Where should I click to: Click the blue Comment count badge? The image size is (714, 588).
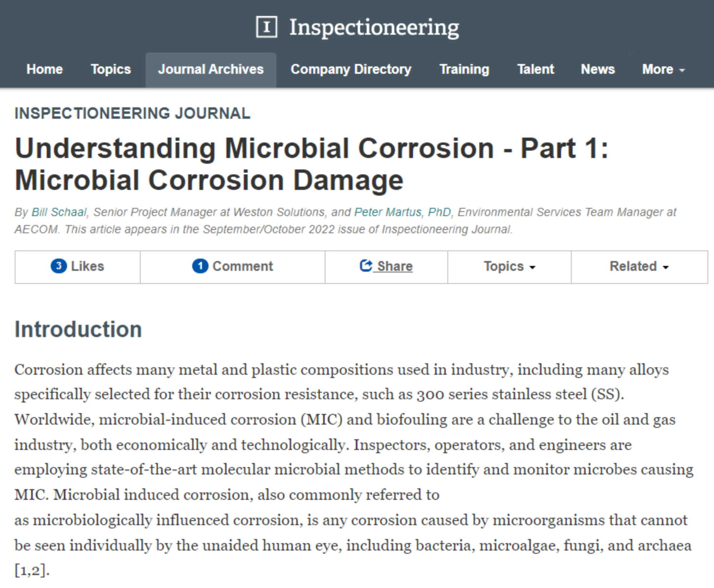point(201,266)
